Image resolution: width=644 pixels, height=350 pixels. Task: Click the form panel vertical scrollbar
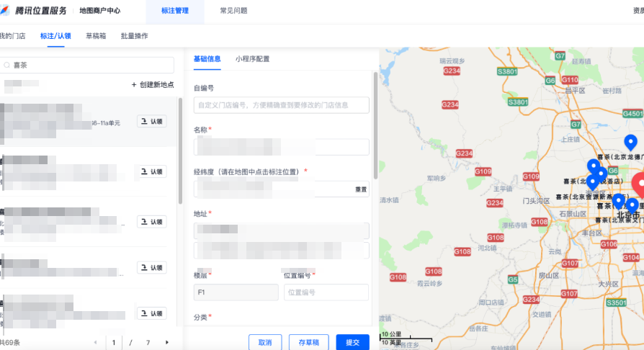pos(375,125)
